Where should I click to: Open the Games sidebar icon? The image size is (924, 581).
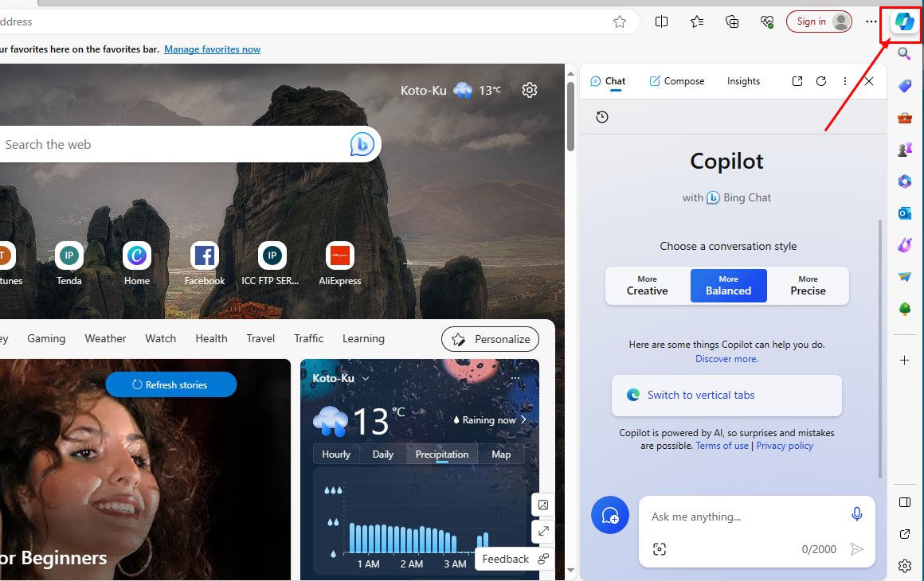pyautogui.click(x=904, y=150)
